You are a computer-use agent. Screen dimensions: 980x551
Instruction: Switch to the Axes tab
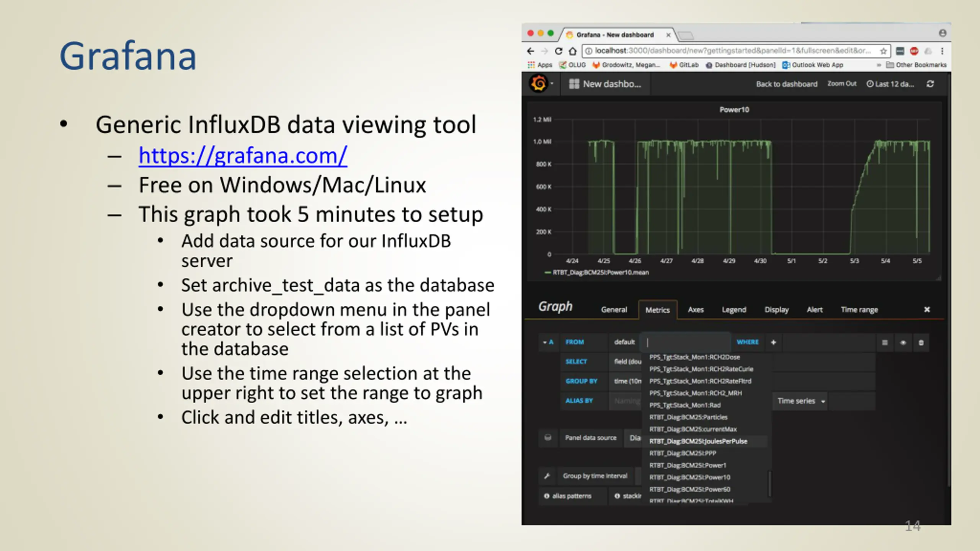tap(696, 310)
